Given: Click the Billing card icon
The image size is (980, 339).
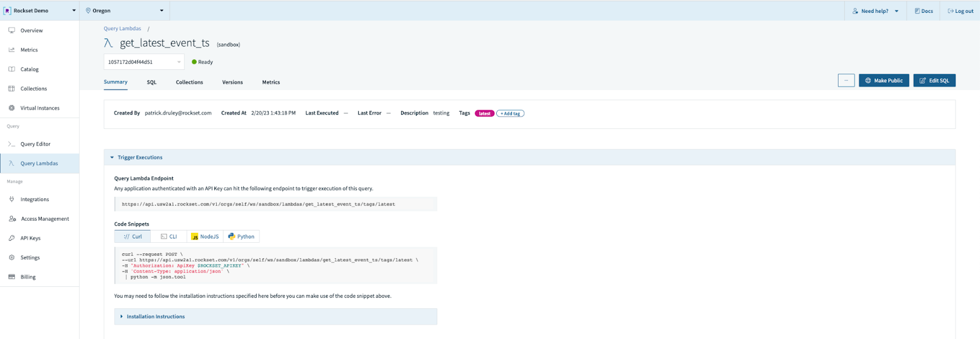Looking at the screenshot, I should click(x=12, y=276).
